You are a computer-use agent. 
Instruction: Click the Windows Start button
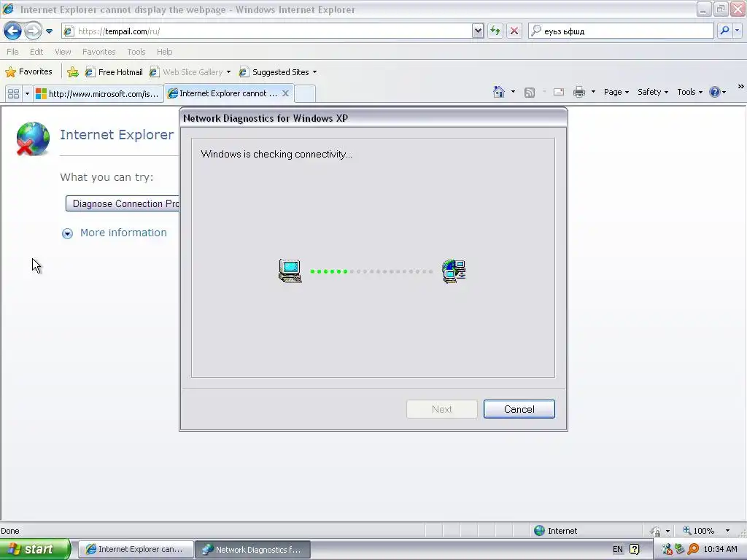pyautogui.click(x=35, y=549)
